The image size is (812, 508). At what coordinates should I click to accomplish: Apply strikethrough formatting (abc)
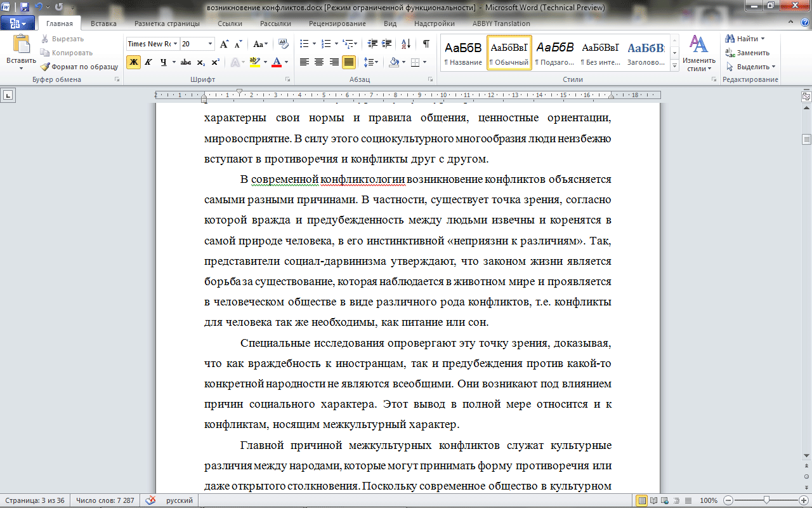[186, 62]
